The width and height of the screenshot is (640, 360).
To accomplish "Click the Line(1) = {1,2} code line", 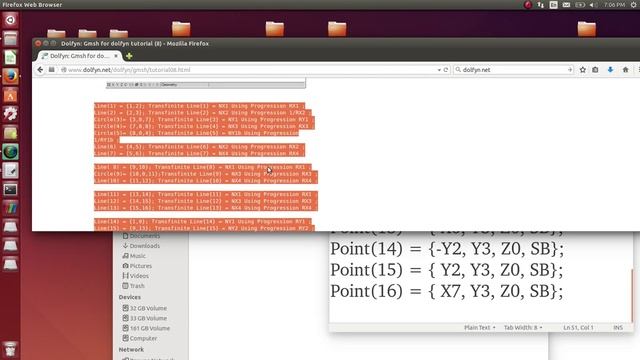I will pyautogui.click(x=199, y=106).
